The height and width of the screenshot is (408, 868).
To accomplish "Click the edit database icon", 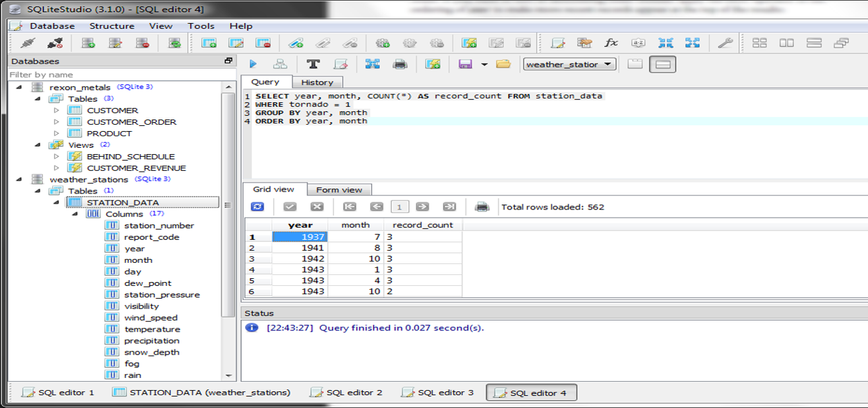I will (115, 43).
